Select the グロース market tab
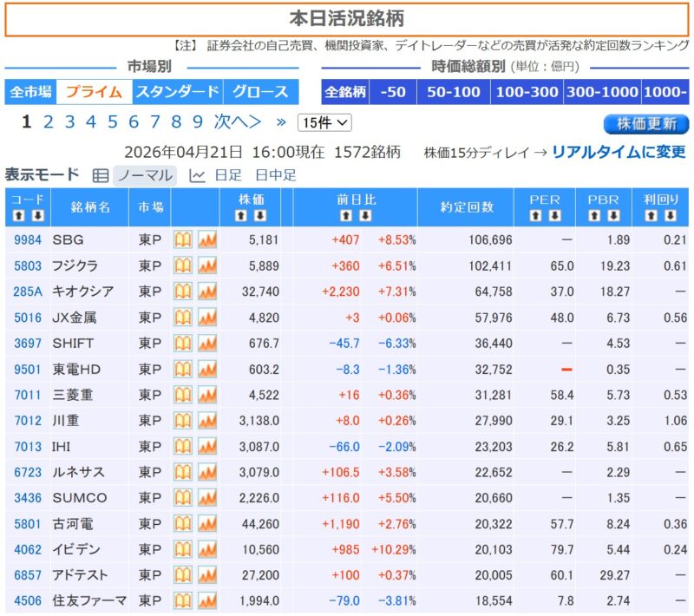The width and height of the screenshot is (694, 616). [260, 92]
